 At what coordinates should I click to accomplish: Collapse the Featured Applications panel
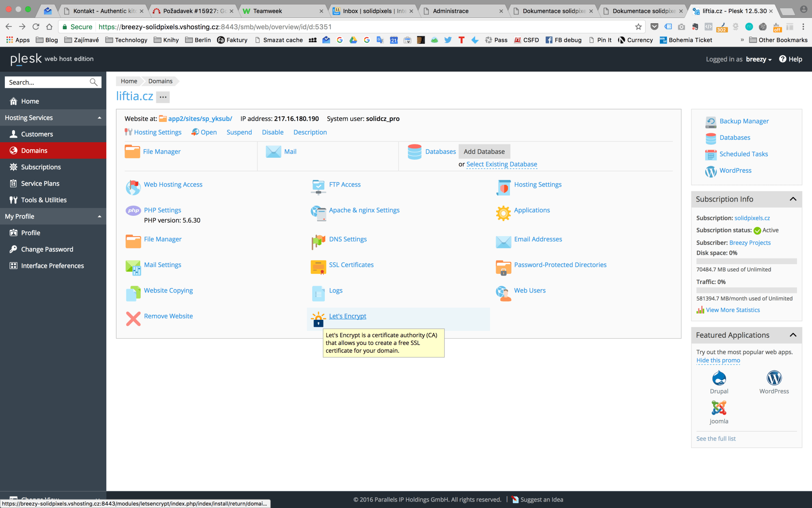tap(793, 335)
